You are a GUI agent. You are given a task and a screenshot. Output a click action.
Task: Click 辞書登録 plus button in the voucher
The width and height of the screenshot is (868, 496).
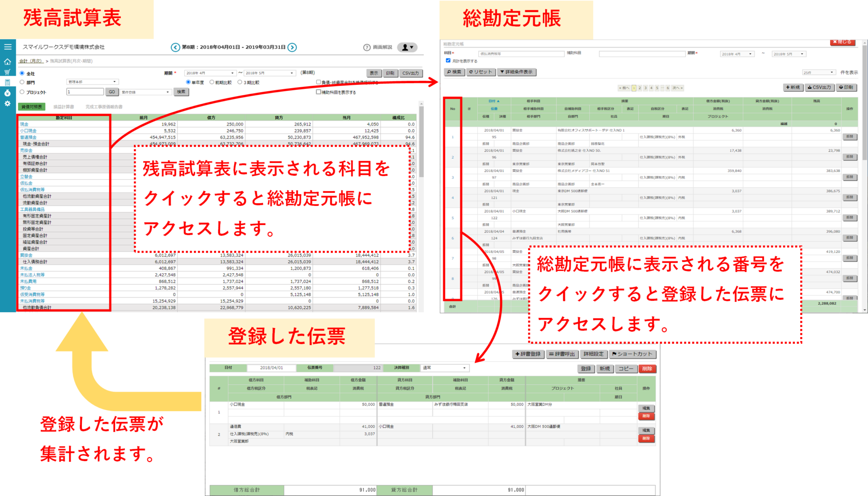(x=528, y=354)
